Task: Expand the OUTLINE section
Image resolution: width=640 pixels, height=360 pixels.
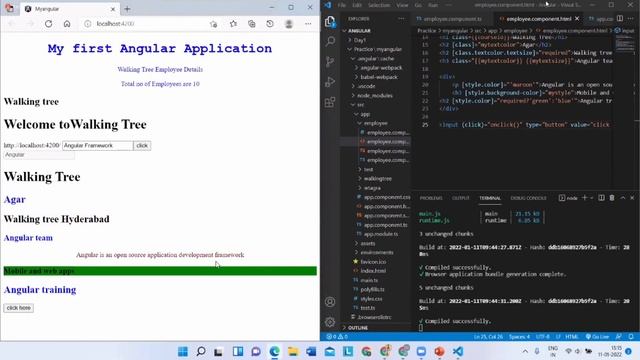Action: tap(356, 328)
